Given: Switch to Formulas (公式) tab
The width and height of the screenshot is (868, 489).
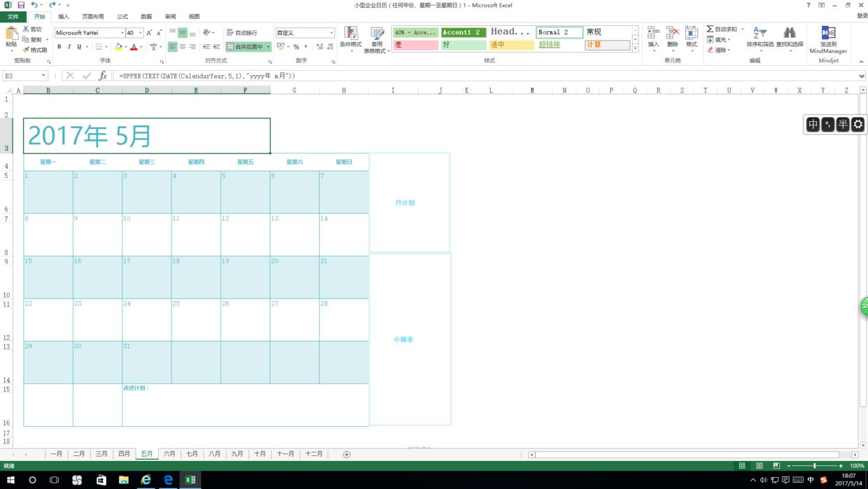Looking at the screenshot, I should point(122,17).
